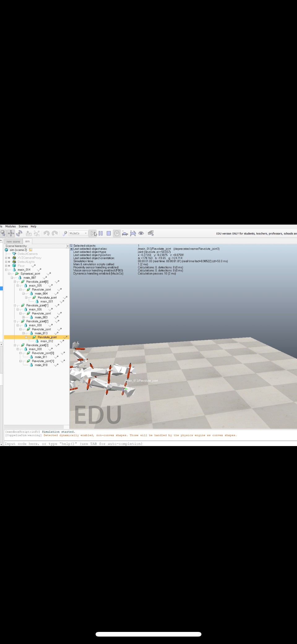Select main_011 in the hierarchy

pos(41,357)
